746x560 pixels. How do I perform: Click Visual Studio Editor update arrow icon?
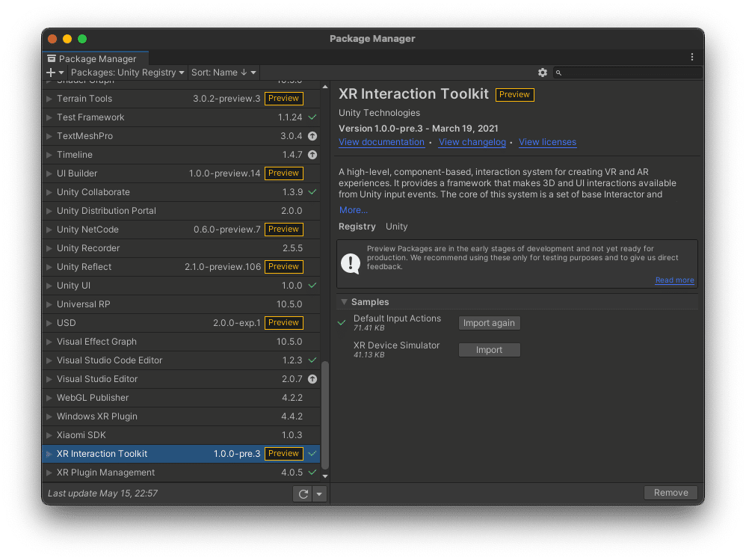pyautogui.click(x=312, y=379)
